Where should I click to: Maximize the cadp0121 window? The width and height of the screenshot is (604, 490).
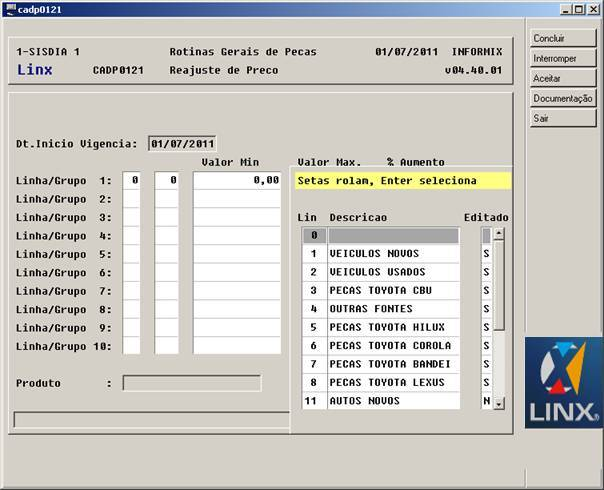tap(579, 9)
